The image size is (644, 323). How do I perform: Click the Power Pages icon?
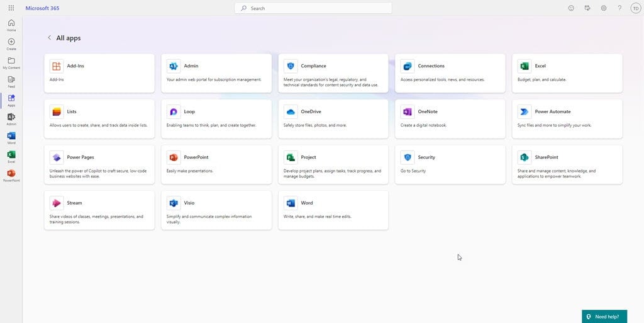57,157
